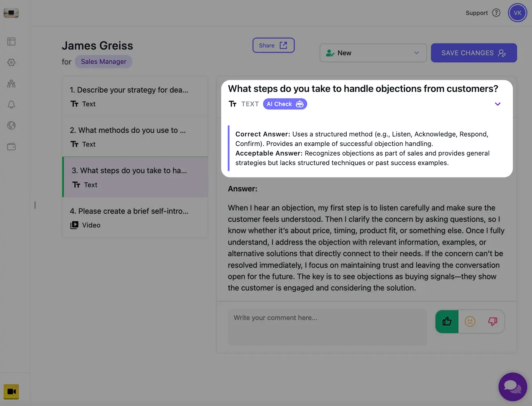Open the VK user avatar menu
Viewport: 532px width, 406px height.
[x=517, y=13]
